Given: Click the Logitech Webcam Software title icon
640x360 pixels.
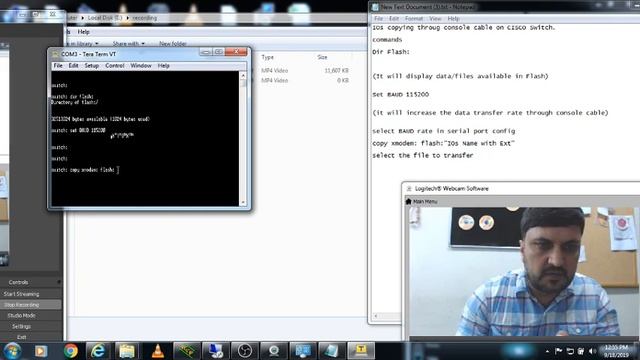Looking at the screenshot, I should pos(409,189).
